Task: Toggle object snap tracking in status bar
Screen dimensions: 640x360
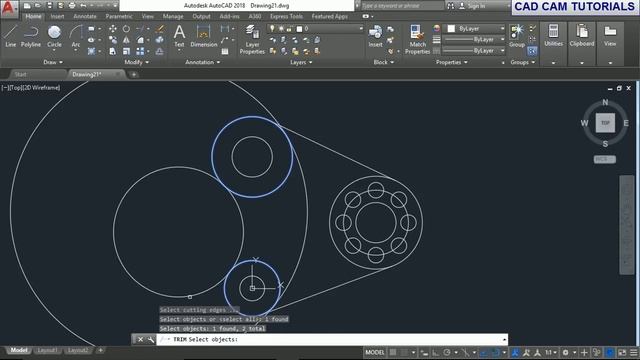Action: pos(484,352)
